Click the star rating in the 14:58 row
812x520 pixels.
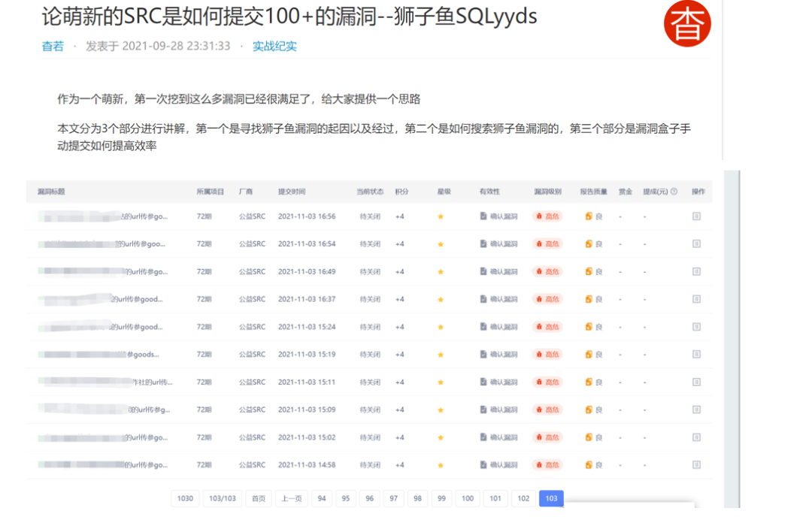441,466
